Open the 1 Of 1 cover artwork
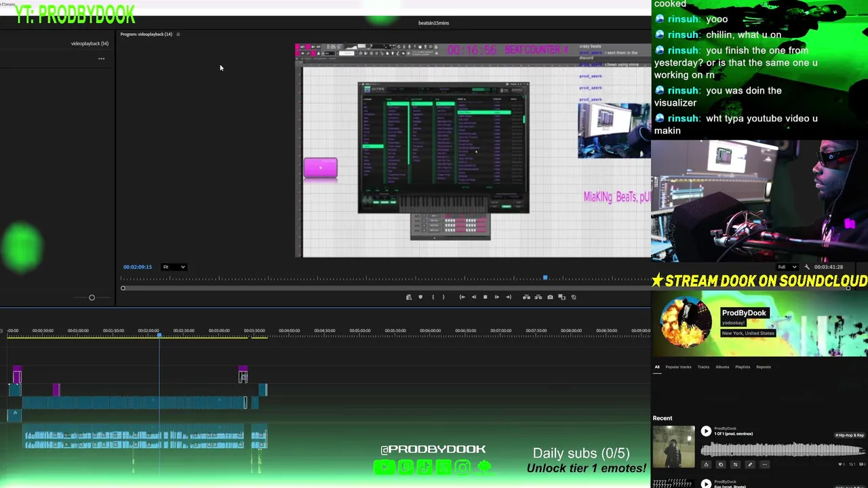 point(673,447)
